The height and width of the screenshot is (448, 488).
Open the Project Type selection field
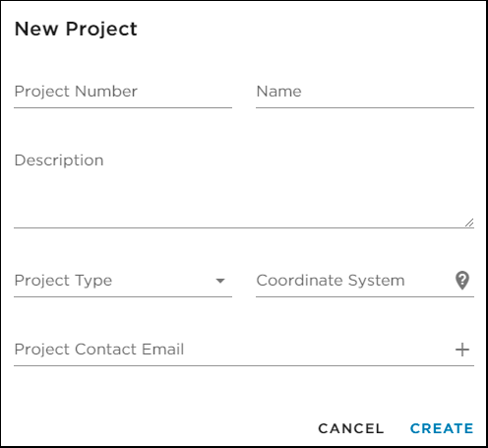[x=123, y=281]
